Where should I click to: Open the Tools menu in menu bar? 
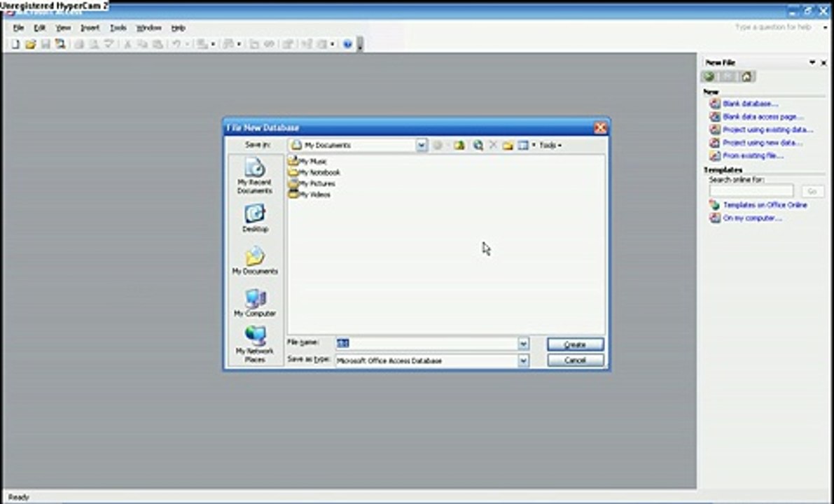(118, 27)
